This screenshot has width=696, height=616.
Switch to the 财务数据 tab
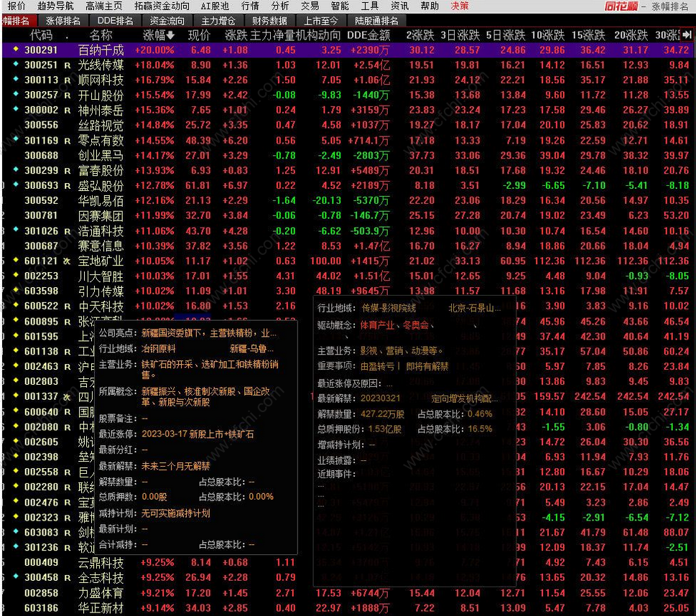pos(269,21)
